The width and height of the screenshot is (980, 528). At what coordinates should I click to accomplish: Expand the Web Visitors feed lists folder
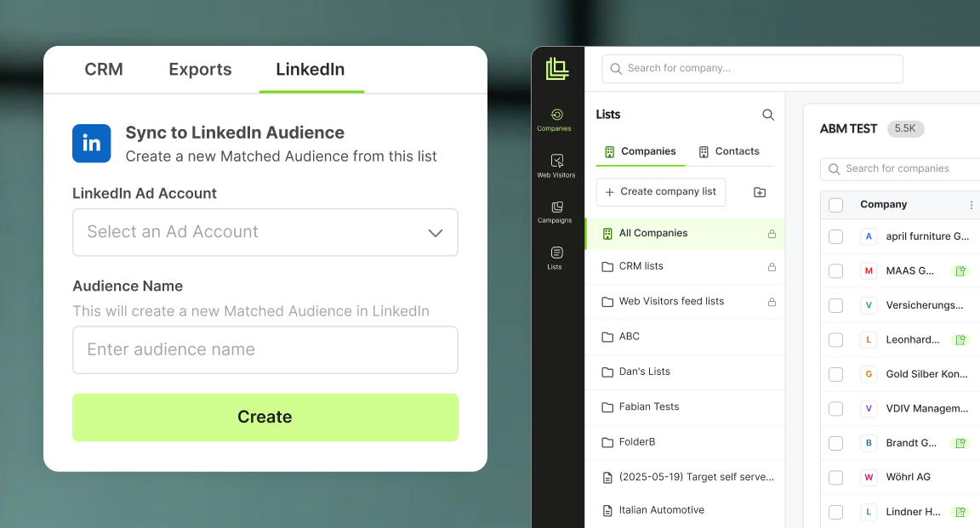(x=684, y=302)
